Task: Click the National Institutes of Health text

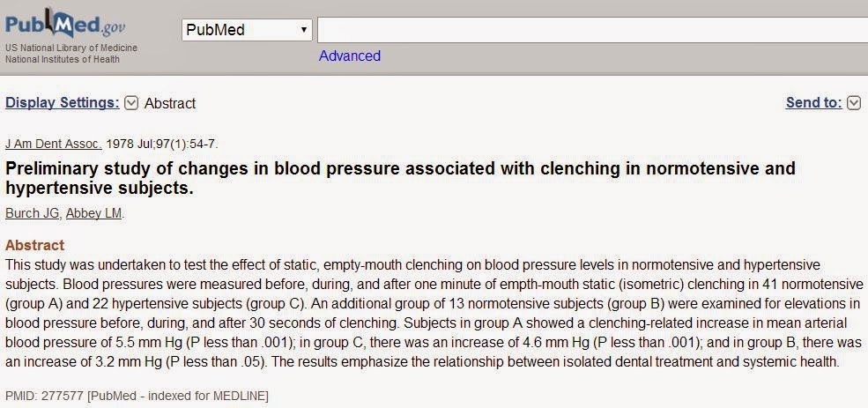Action: coord(62,59)
